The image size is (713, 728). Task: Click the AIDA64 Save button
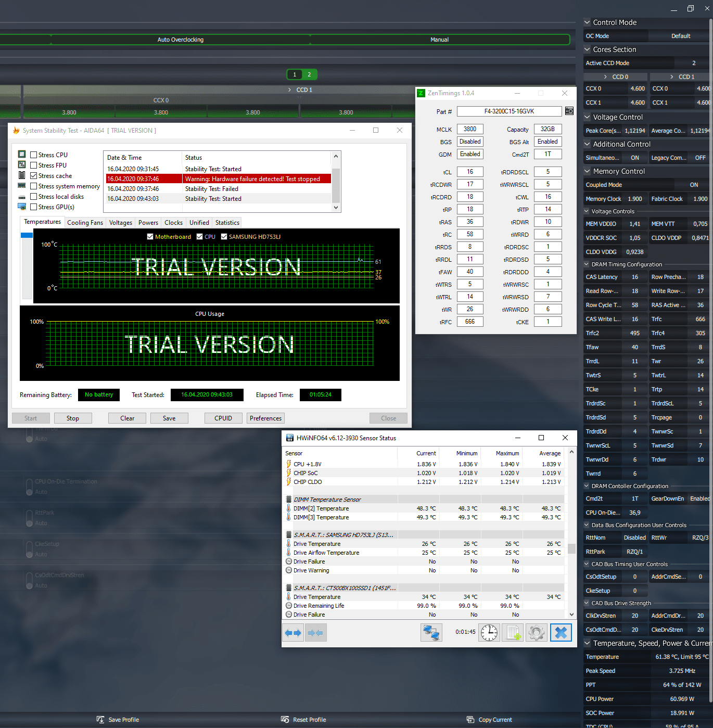(x=169, y=418)
